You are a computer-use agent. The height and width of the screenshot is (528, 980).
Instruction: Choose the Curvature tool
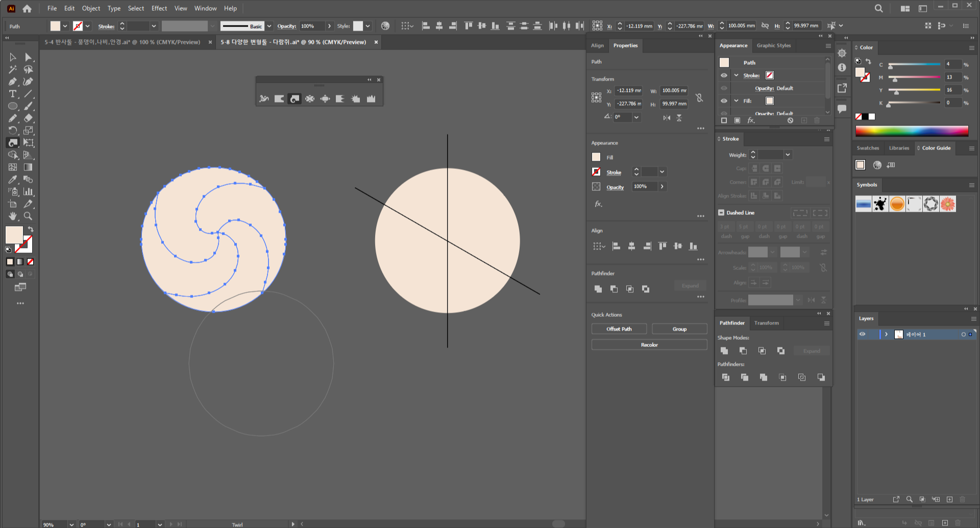click(x=29, y=82)
